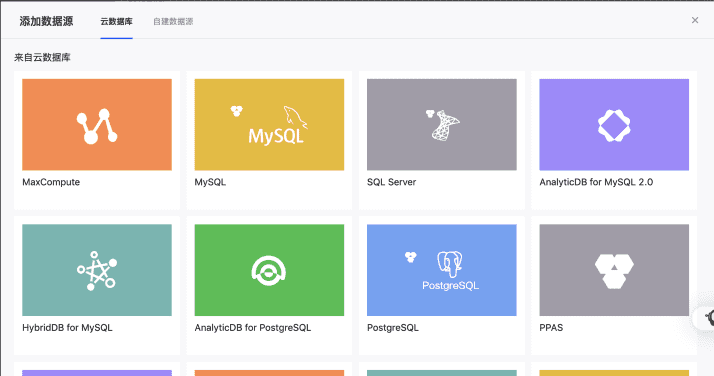Click the HybridDB for MySQL label
The height and width of the screenshot is (376, 714).
tap(67, 328)
